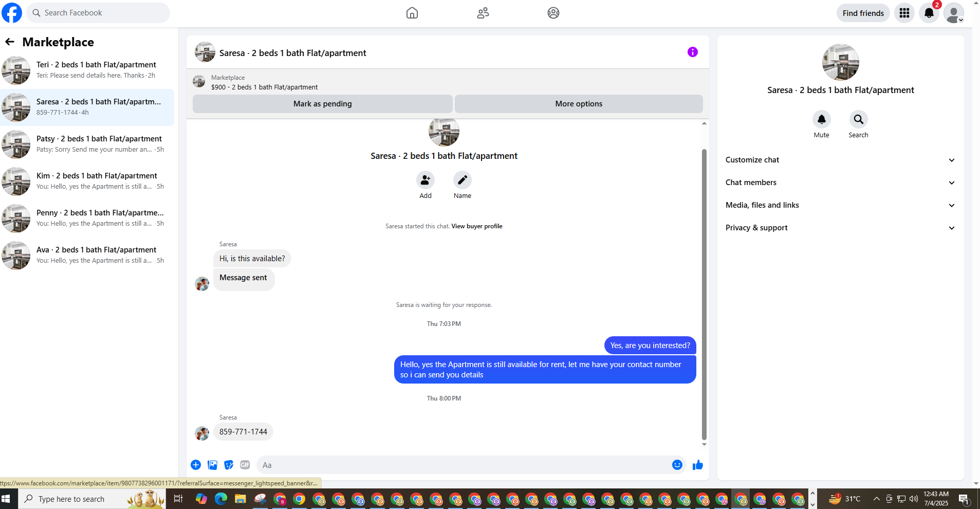Open Windows notification center icon
This screenshot has height=509, width=980.
pyautogui.click(x=964, y=499)
